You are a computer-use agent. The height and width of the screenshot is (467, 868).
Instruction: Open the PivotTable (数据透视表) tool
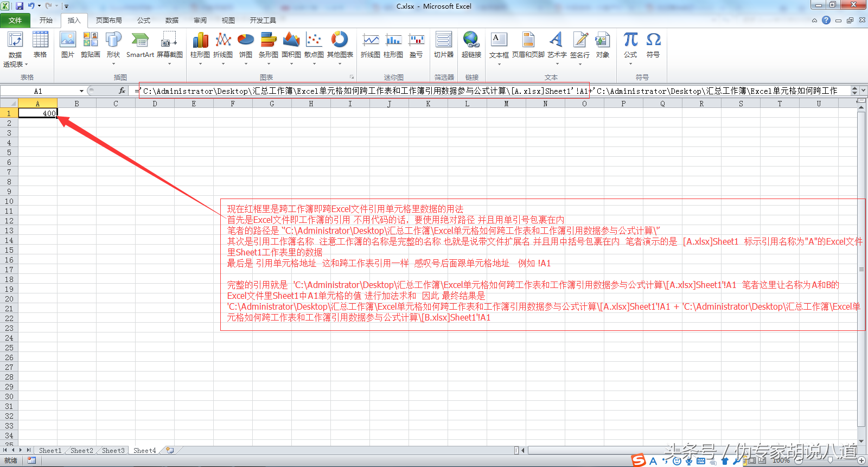click(15, 49)
